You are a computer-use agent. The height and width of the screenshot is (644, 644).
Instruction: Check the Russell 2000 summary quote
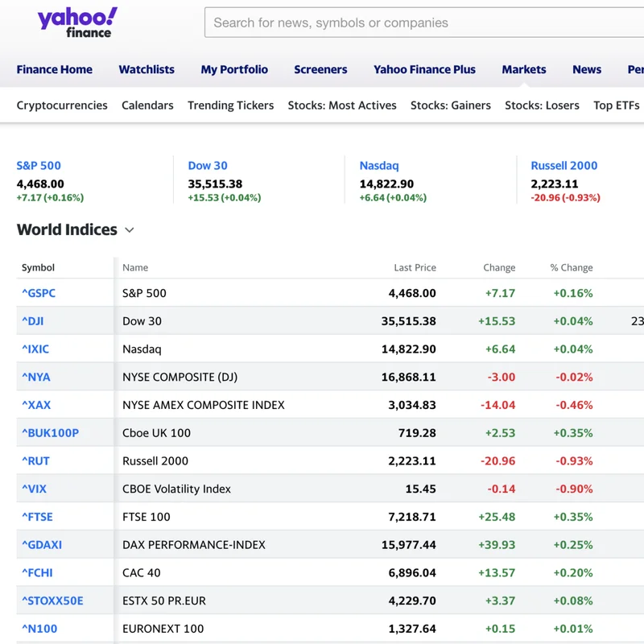click(563, 166)
